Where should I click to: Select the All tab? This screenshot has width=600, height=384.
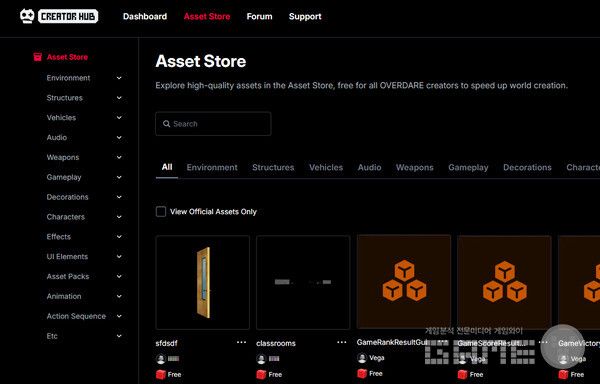pos(167,167)
